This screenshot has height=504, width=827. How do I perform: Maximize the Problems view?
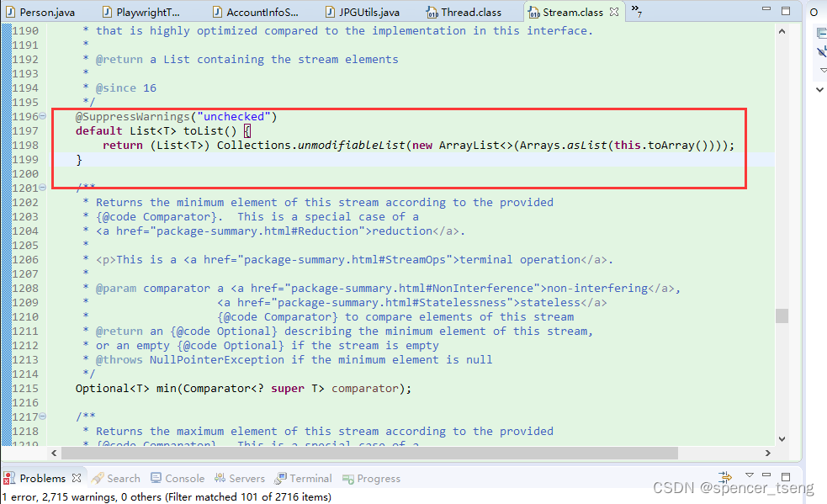pos(787,476)
